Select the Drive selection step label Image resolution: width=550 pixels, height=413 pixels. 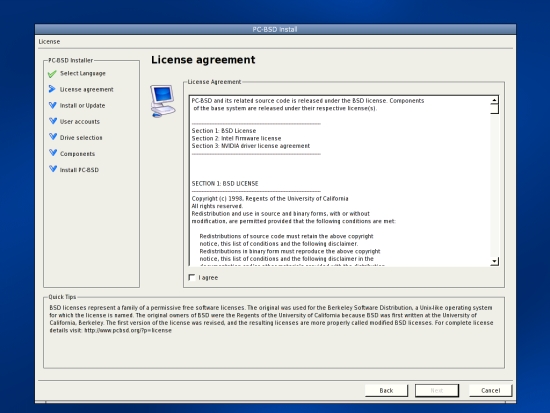point(81,138)
